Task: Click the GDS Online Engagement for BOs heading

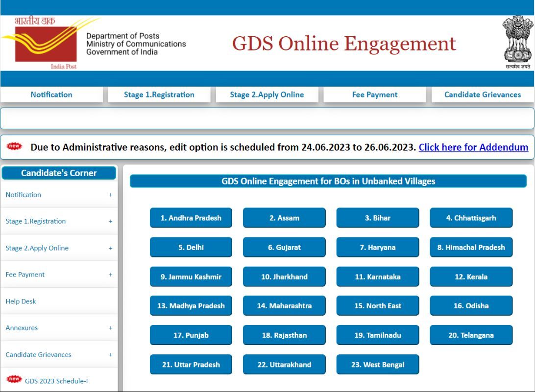Action: 328,181
